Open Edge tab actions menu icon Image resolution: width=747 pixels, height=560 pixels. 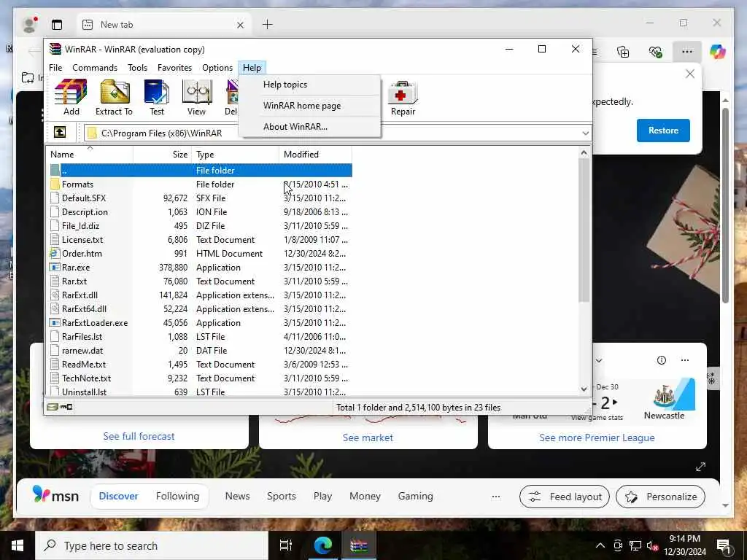click(57, 25)
